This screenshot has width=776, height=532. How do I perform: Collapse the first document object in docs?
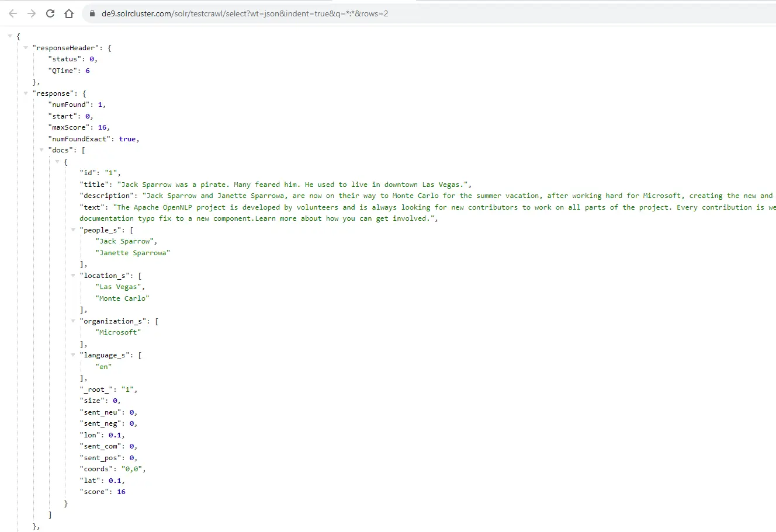tap(57, 162)
